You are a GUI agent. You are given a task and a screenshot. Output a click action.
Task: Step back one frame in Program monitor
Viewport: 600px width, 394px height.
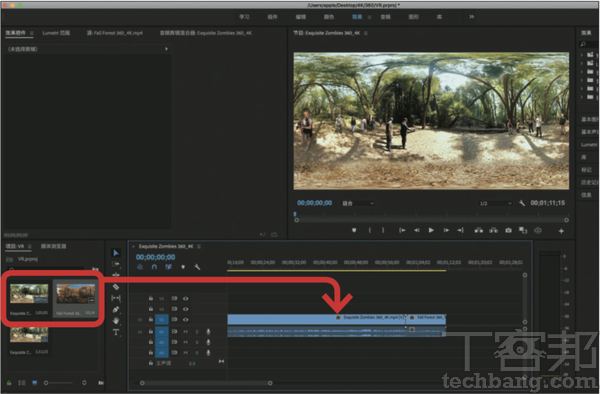pos(417,230)
